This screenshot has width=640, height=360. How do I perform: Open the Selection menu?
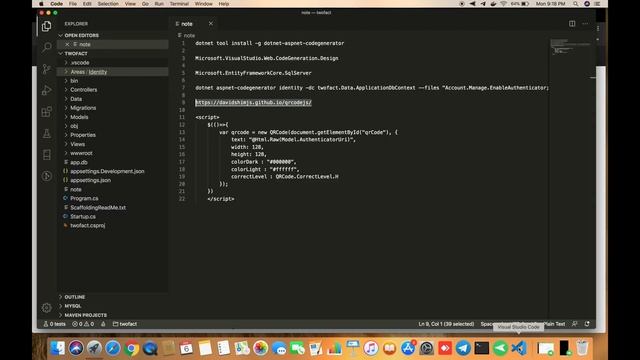pyautogui.click(x=108, y=4)
